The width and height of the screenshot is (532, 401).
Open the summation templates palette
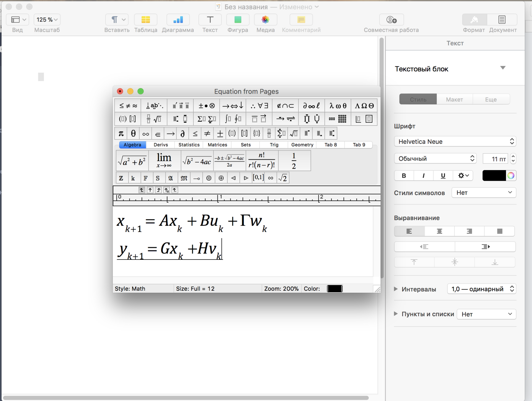coord(207,119)
